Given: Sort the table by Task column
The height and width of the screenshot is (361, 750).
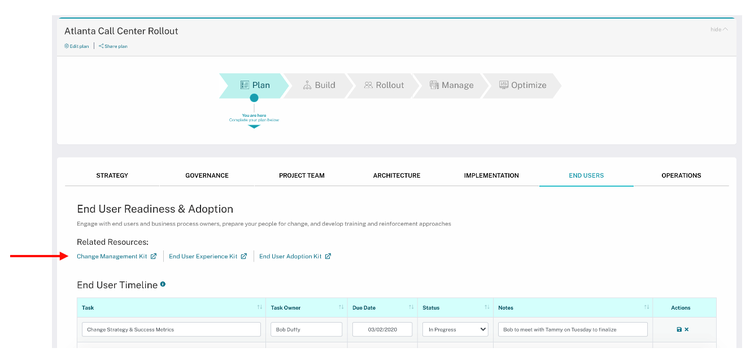Looking at the screenshot, I should (260, 307).
